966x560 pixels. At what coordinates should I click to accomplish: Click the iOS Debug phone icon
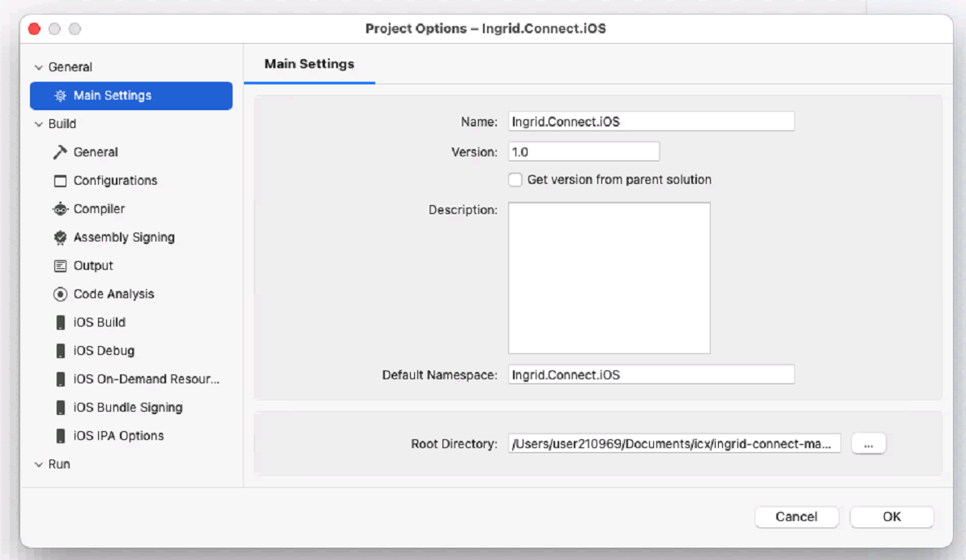point(60,351)
